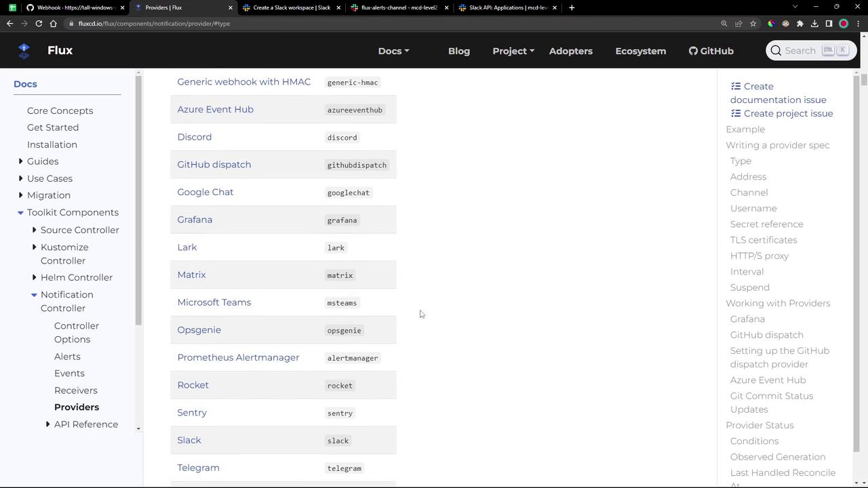
Task: Open browser downloads
Action: coord(814,24)
